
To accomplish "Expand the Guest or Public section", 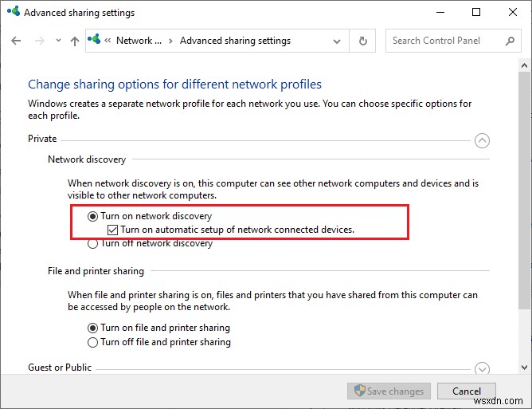I will tap(482, 368).
